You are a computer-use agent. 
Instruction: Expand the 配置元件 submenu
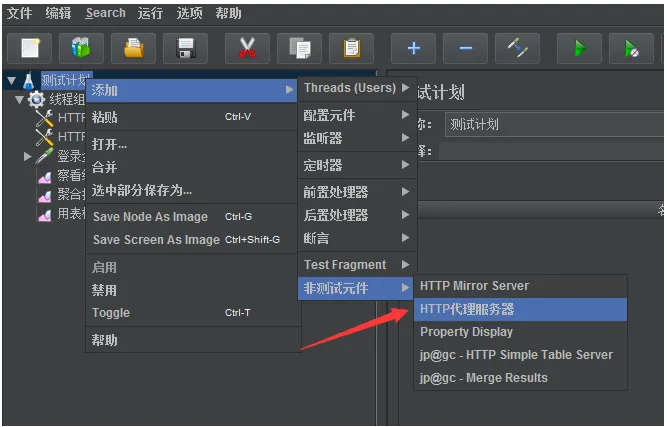click(357, 115)
